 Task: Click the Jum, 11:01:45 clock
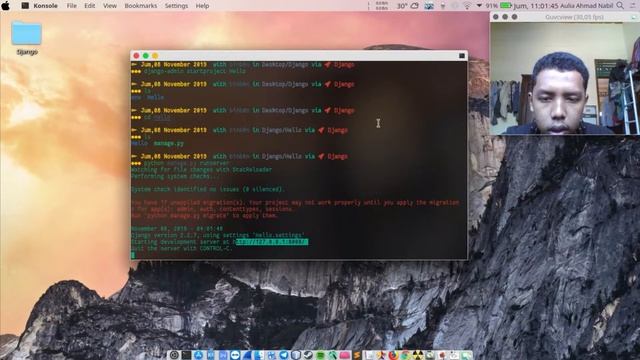pyautogui.click(x=536, y=6)
